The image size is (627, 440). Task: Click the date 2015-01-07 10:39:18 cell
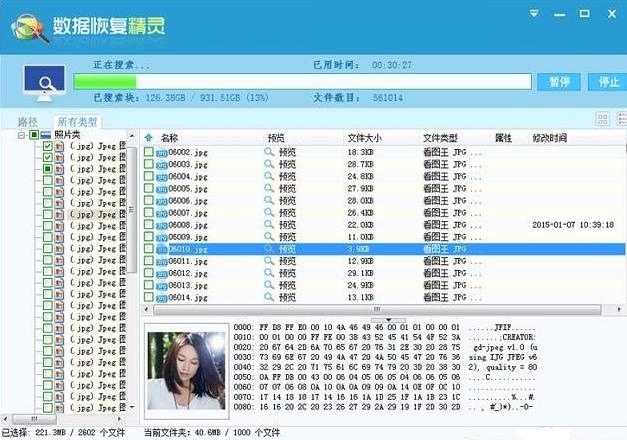(573, 225)
